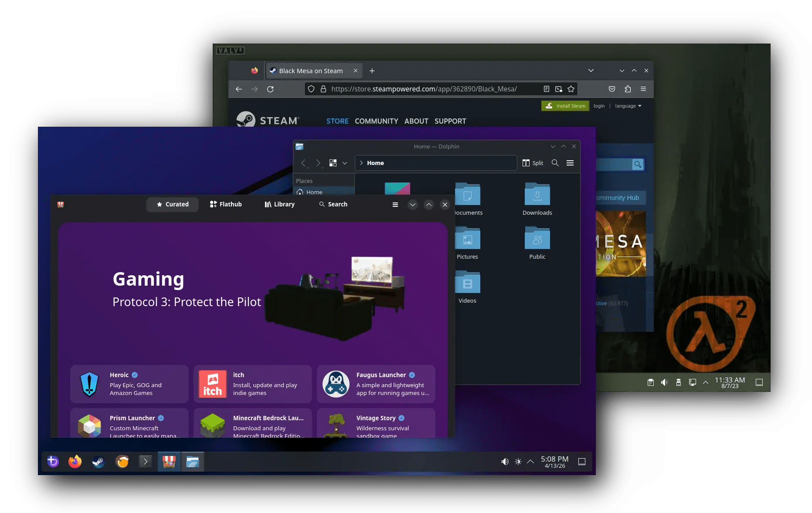The width and height of the screenshot is (812, 513).
Task: Select the Curated tab
Action: (173, 204)
